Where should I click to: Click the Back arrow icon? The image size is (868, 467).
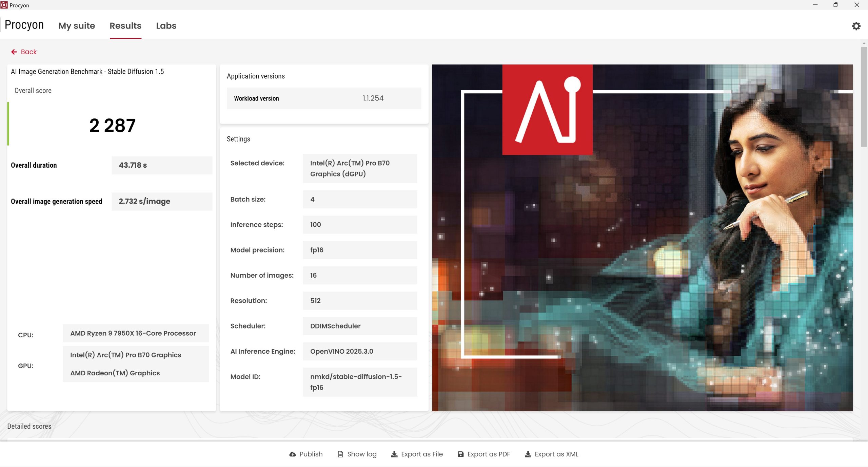[x=14, y=52]
